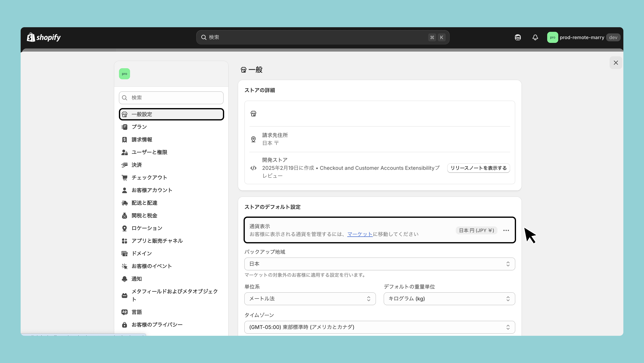The height and width of the screenshot is (363, 644).
Task: Click the store icon in store details
Action: coord(253,114)
